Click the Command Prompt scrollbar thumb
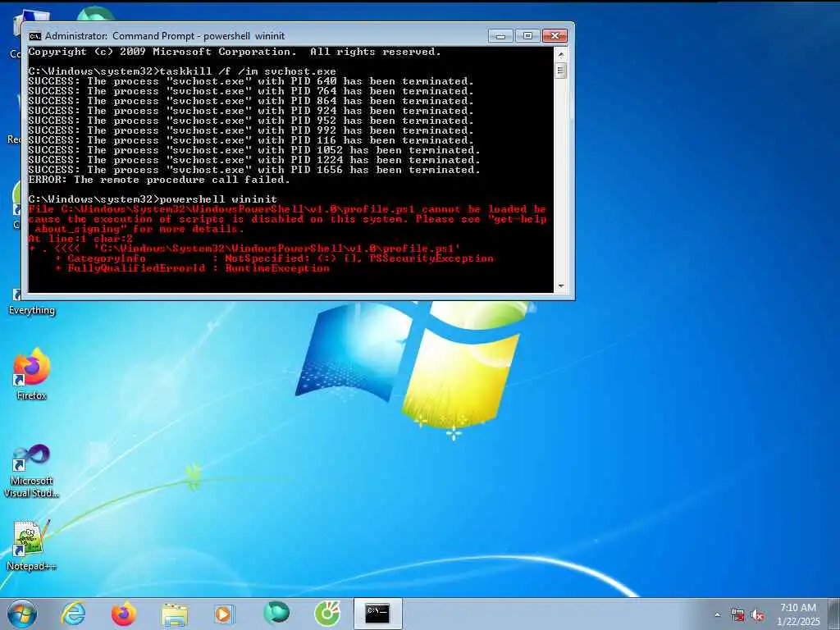Viewport: 840px width, 630px height. click(x=561, y=71)
